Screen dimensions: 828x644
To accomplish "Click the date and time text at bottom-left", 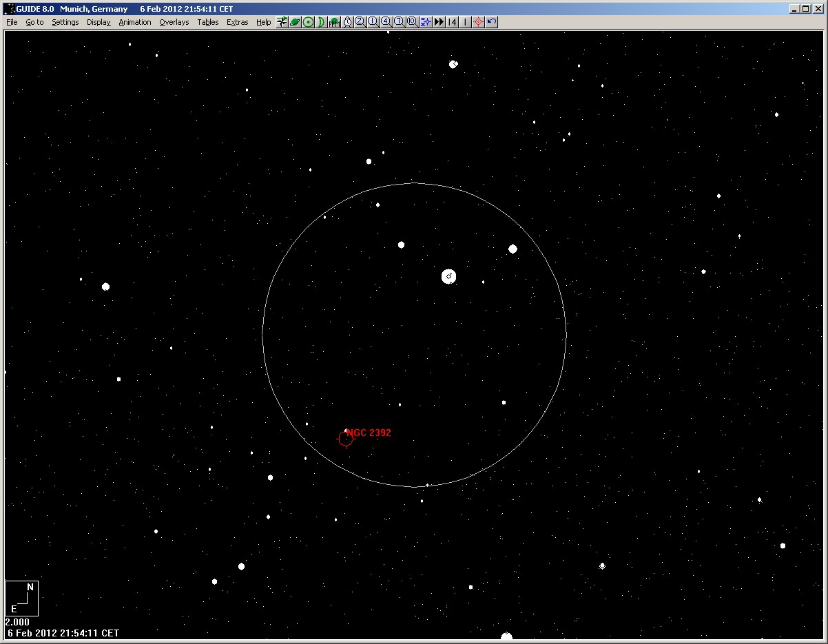I will pos(63,633).
